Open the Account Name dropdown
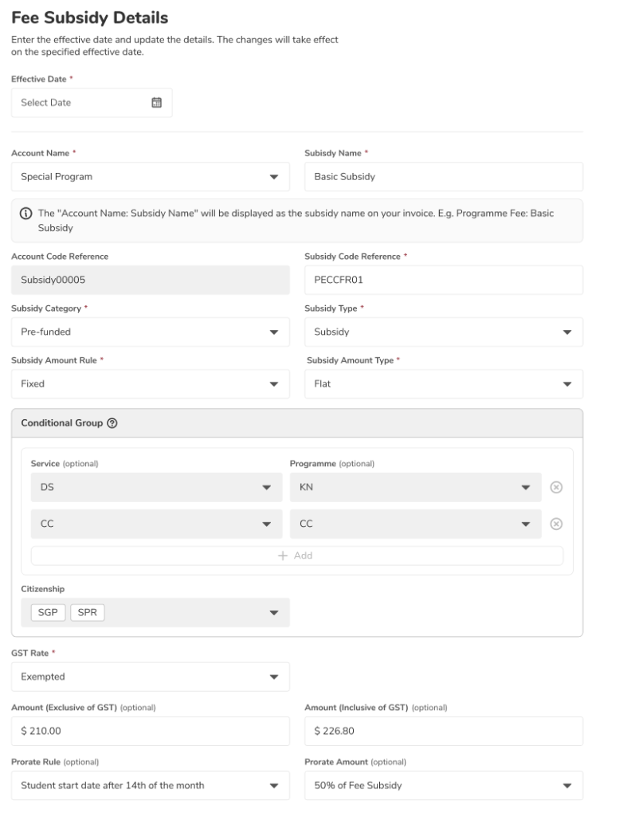631x840 pixels. coord(151,177)
